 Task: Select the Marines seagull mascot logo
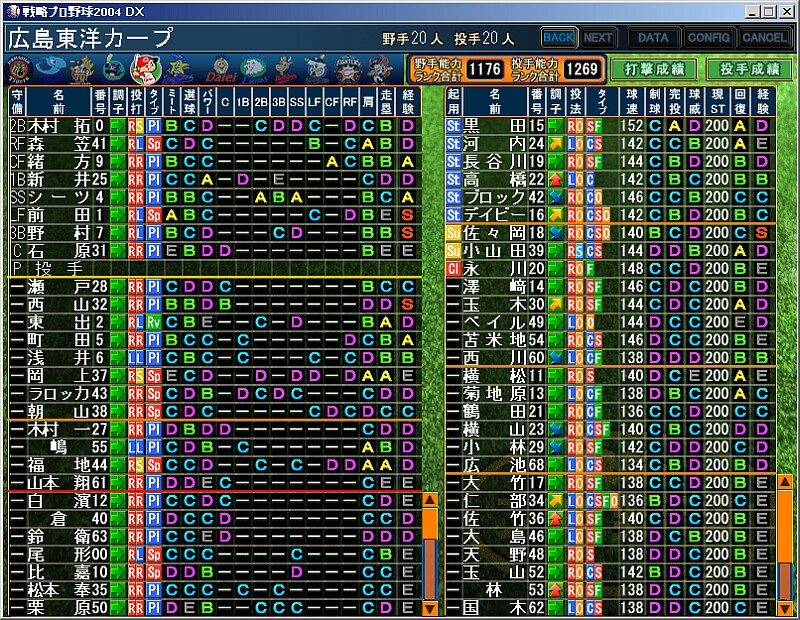coord(316,69)
